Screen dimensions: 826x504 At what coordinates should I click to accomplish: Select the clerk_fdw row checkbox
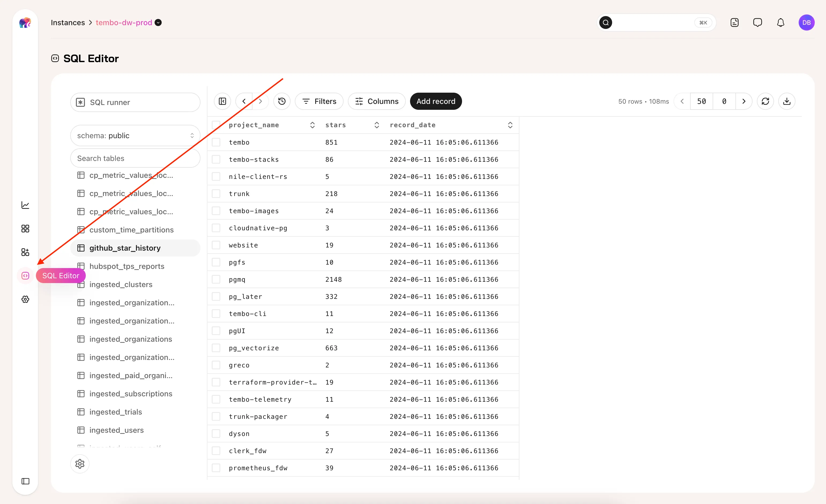(216, 451)
